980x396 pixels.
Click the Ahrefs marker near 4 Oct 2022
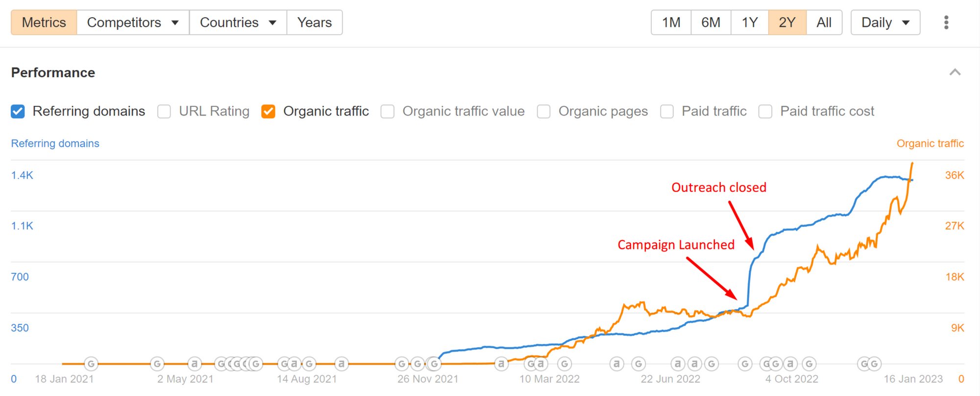tap(790, 364)
